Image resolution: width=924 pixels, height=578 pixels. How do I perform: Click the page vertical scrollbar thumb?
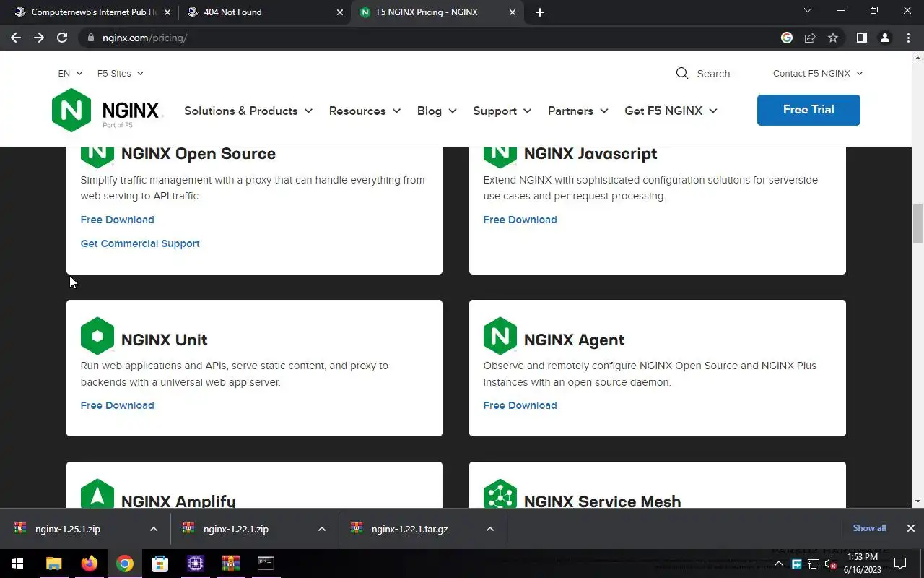click(918, 223)
